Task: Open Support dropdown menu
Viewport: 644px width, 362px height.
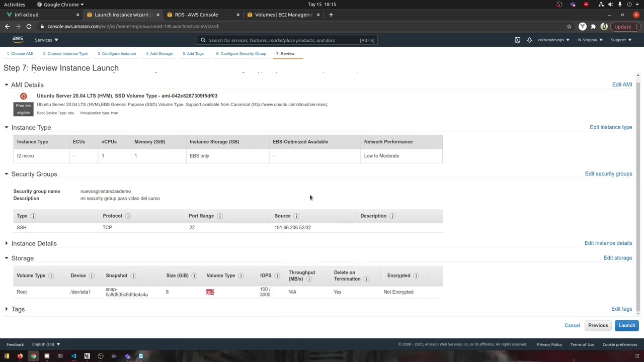Action: [621, 40]
